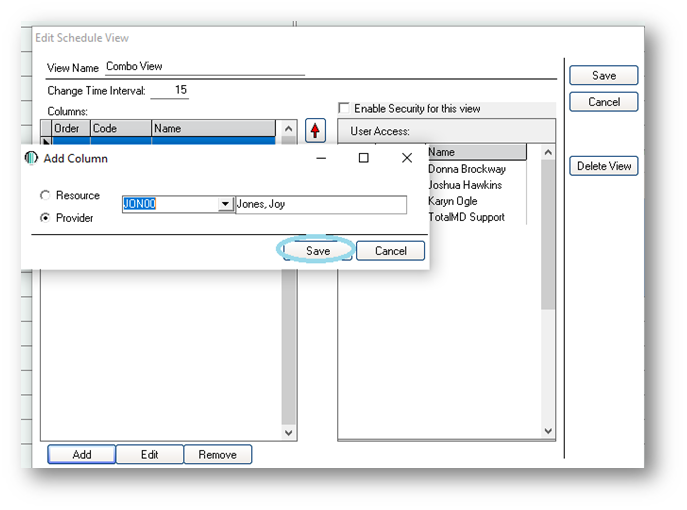Minimize the Add Column dialog

coord(321,158)
